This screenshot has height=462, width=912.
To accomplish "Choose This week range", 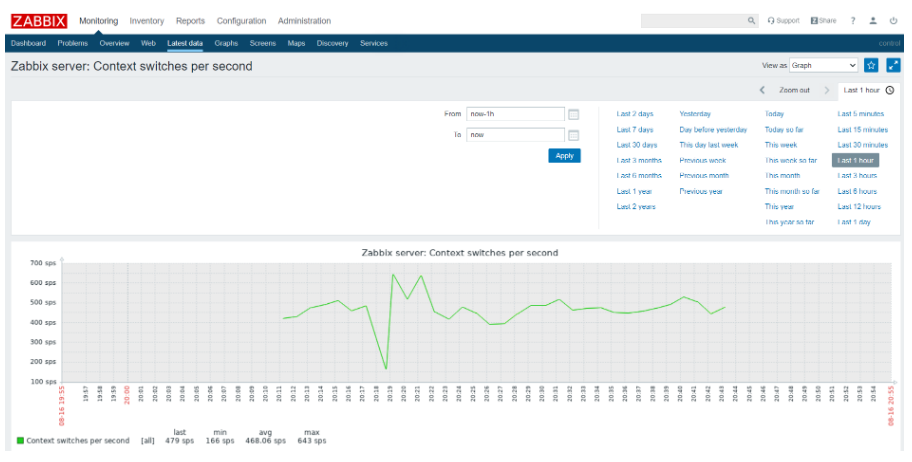I will click(781, 145).
